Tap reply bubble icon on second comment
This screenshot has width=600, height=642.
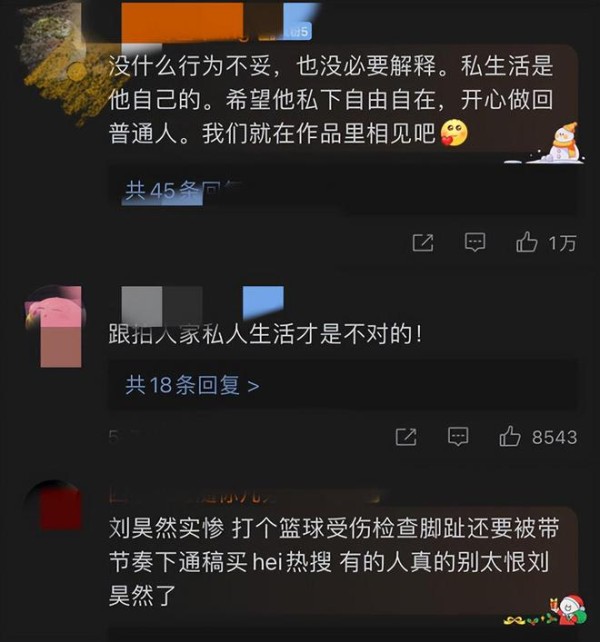coord(458,436)
